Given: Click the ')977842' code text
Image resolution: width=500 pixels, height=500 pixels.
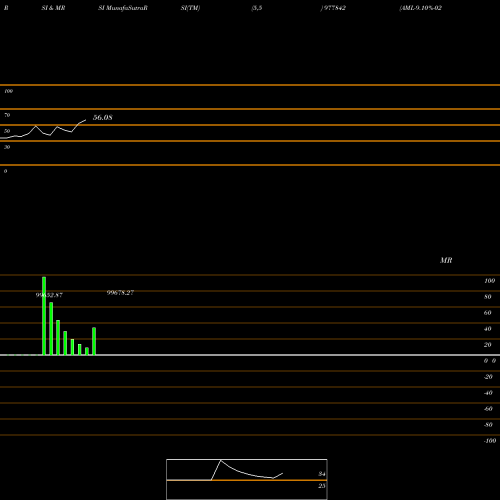Looking at the screenshot, I should click(333, 8).
